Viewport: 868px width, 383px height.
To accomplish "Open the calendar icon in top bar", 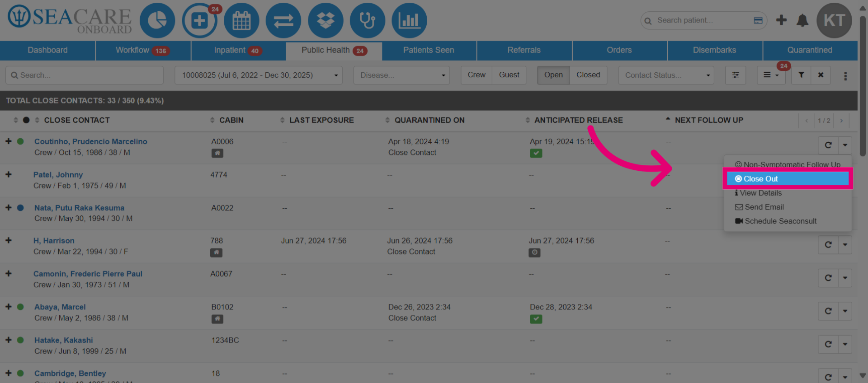I will (241, 20).
